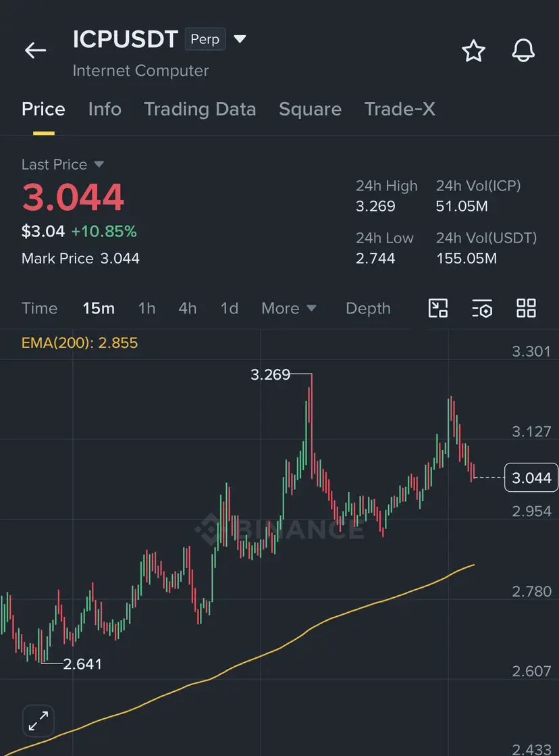Open the Trade-X tab
The width and height of the screenshot is (559, 756).
(x=400, y=109)
